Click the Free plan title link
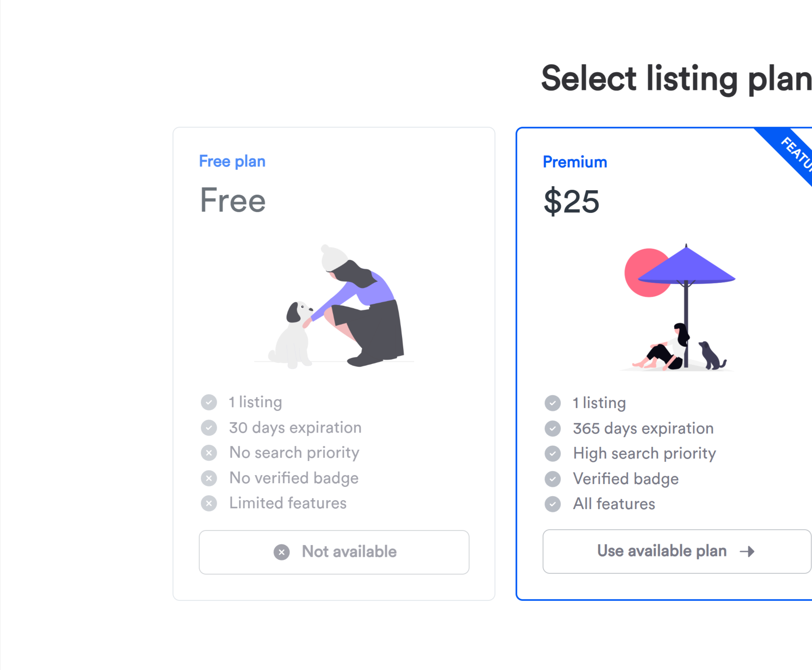Image resolution: width=812 pixels, height=670 pixels. click(232, 161)
